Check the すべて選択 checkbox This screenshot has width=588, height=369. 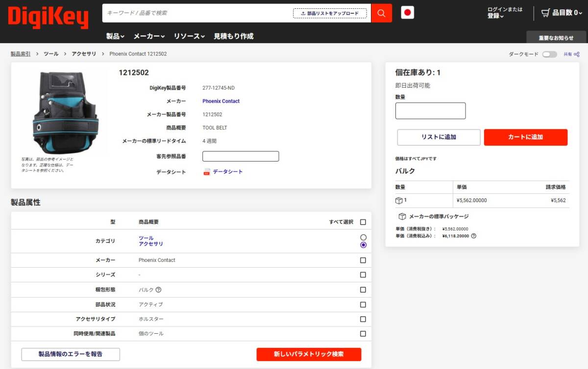pos(363,222)
